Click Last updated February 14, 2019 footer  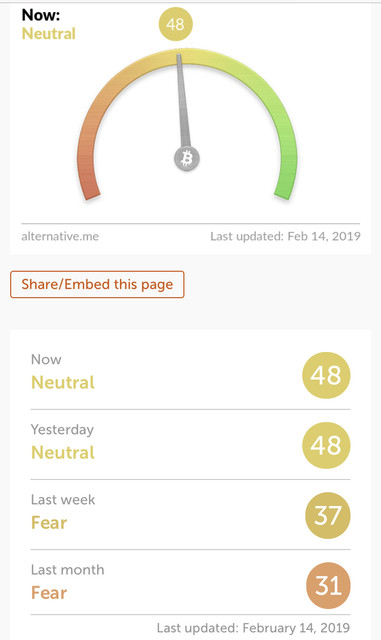(x=253, y=628)
